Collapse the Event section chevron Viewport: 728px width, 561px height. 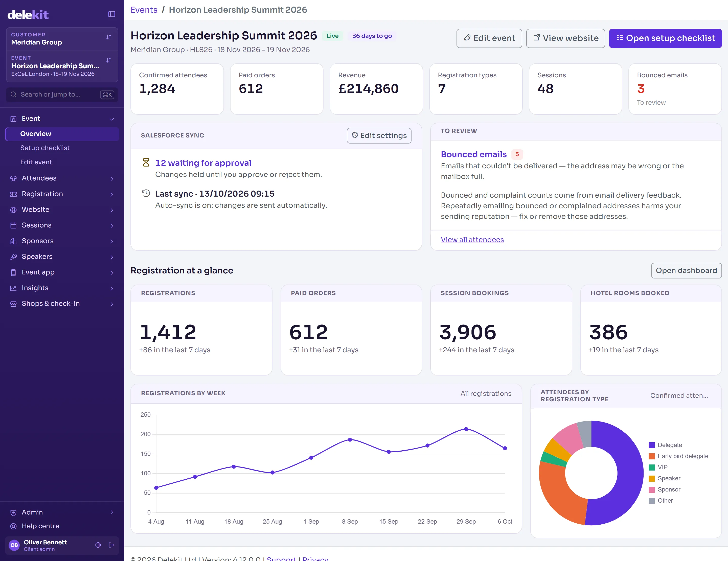coord(112,119)
